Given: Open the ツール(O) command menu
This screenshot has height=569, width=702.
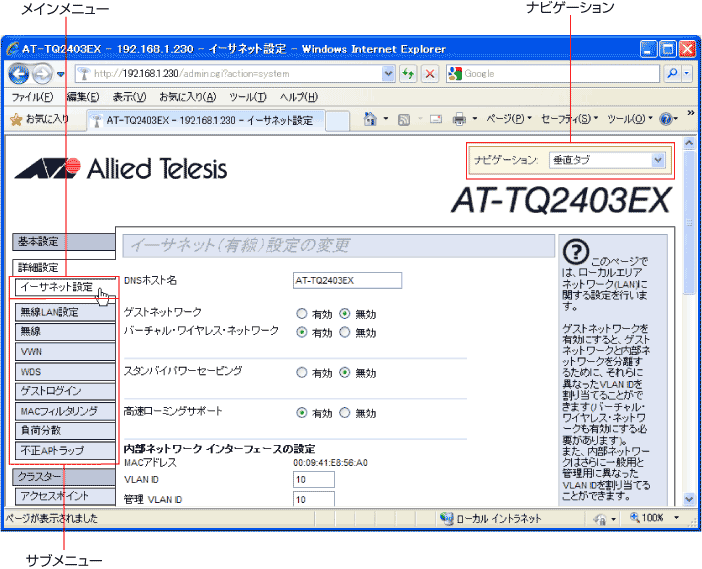Looking at the screenshot, I should click(x=629, y=119).
